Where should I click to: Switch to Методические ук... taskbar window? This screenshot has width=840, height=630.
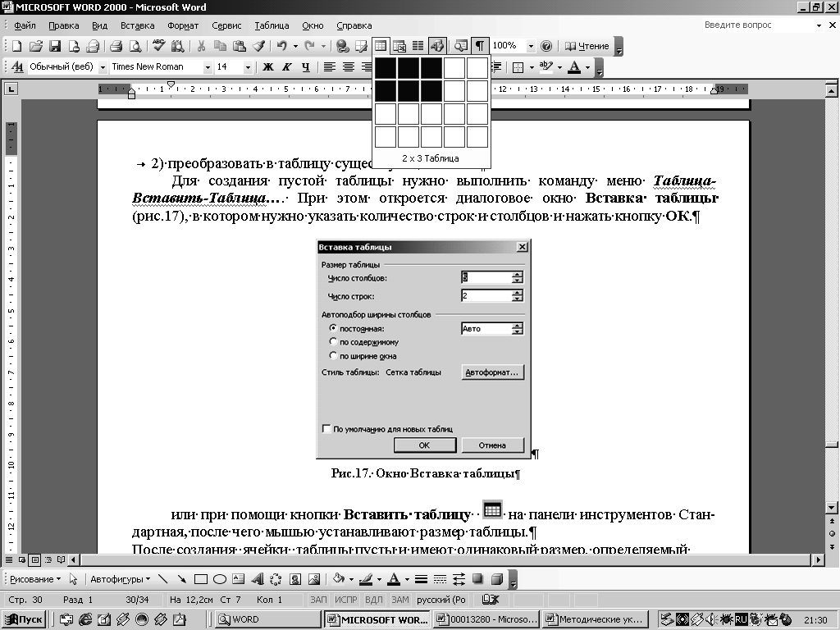coord(596,619)
